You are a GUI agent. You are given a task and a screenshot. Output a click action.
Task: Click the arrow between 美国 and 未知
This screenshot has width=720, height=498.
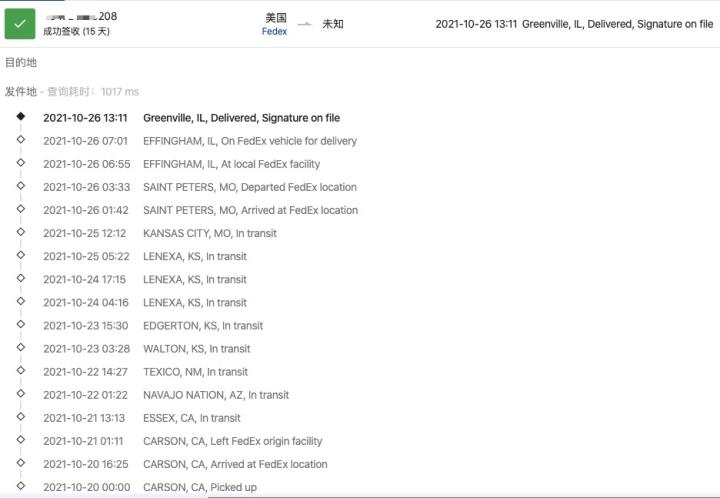304,24
